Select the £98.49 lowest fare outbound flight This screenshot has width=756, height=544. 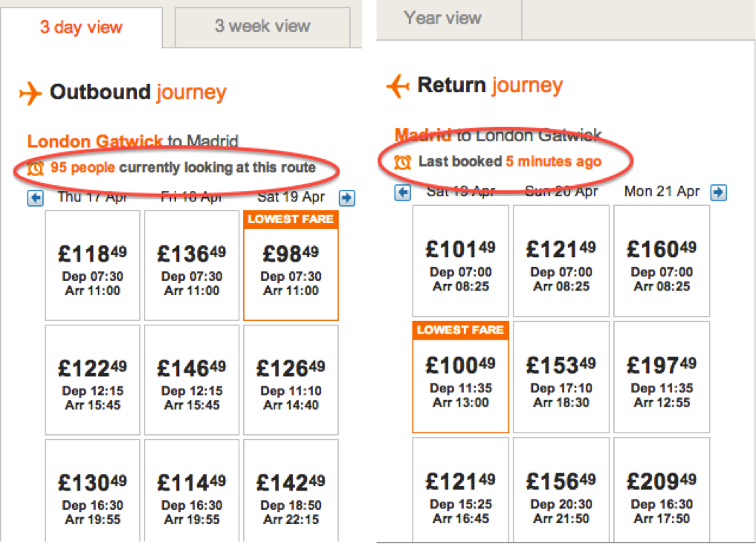click(291, 264)
